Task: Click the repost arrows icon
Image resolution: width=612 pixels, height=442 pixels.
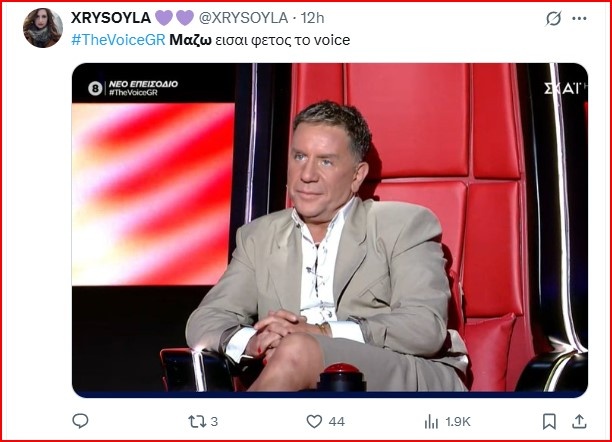Action: click(196, 421)
